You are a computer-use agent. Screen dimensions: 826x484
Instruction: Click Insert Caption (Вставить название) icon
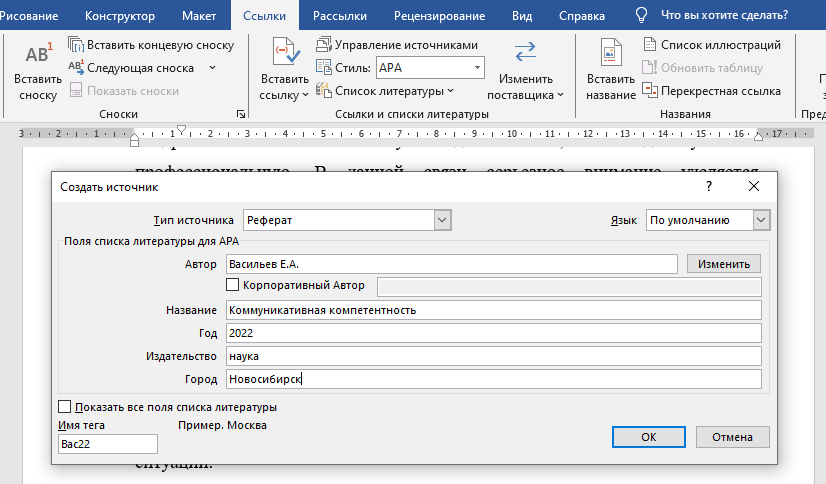(611, 53)
